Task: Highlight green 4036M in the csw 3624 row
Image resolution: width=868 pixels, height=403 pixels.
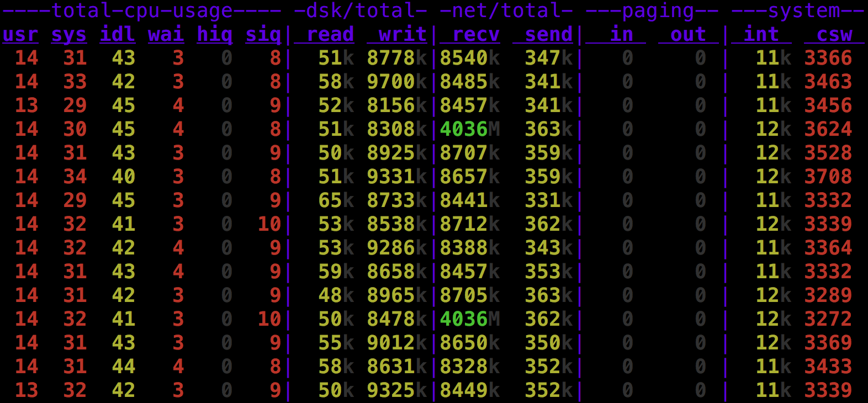Action: (x=470, y=129)
